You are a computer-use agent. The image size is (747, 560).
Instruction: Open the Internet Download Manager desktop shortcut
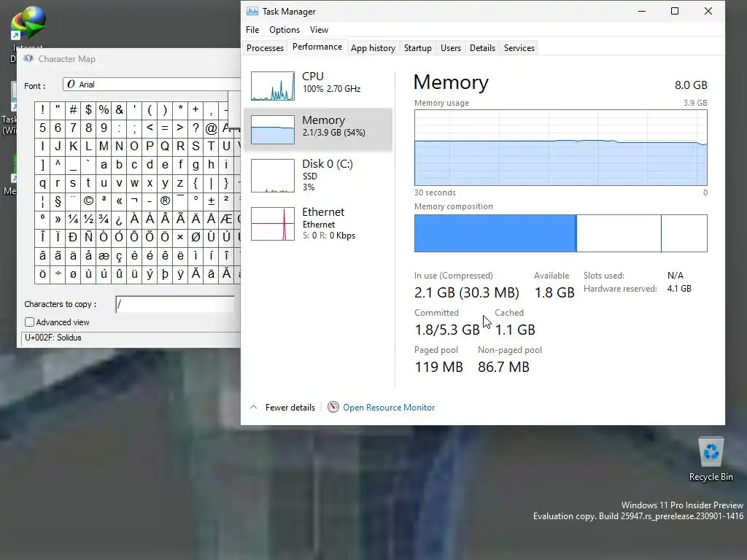pyautogui.click(x=28, y=23)
